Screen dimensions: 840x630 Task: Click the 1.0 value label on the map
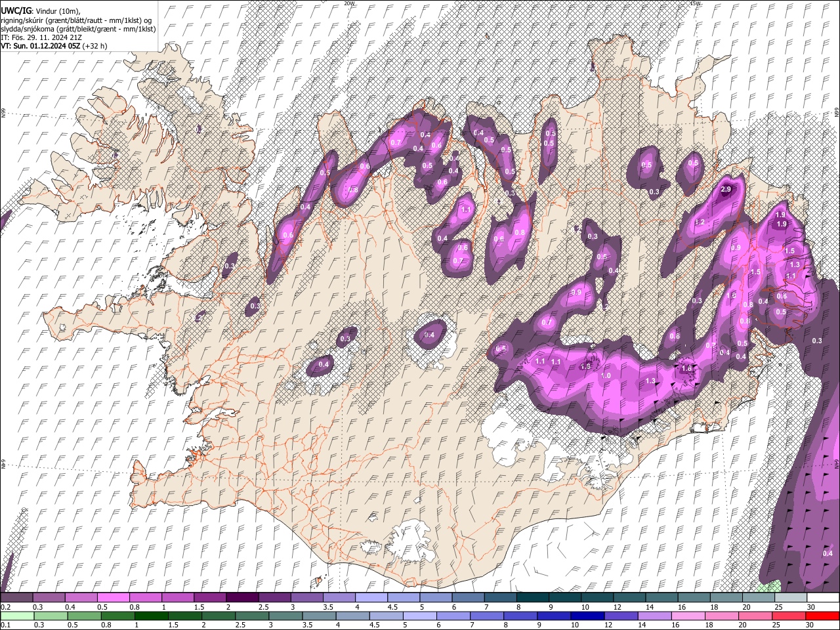point(606,375)
